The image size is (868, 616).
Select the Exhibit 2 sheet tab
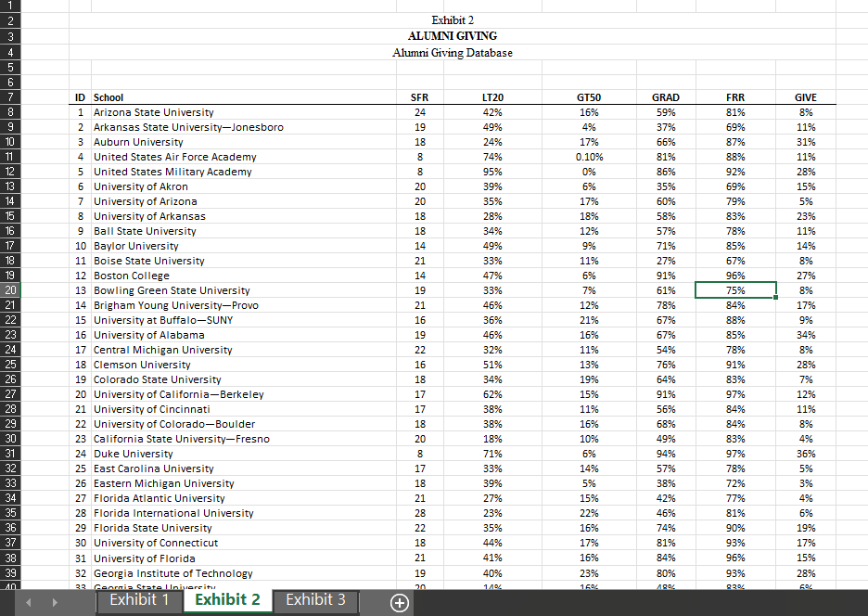227,600
